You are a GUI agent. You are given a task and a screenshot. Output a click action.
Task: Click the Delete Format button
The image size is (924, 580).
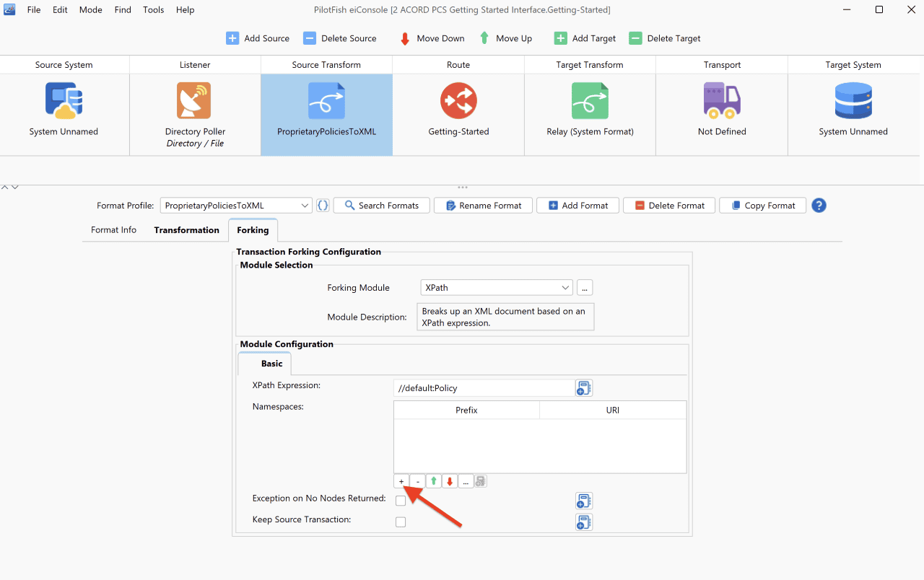[x=669, y=206]
